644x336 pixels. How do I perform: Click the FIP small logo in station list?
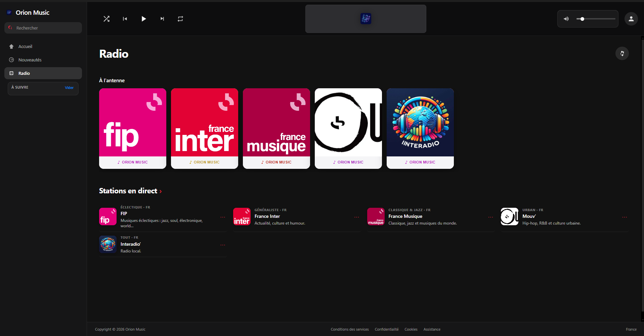coord(108,217)
